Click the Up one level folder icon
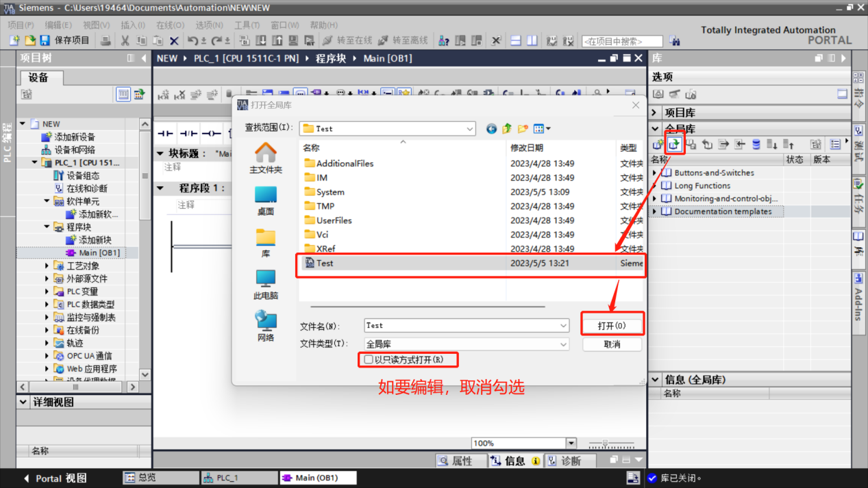This screenshot has width=868, height=488. pos(507,129)
